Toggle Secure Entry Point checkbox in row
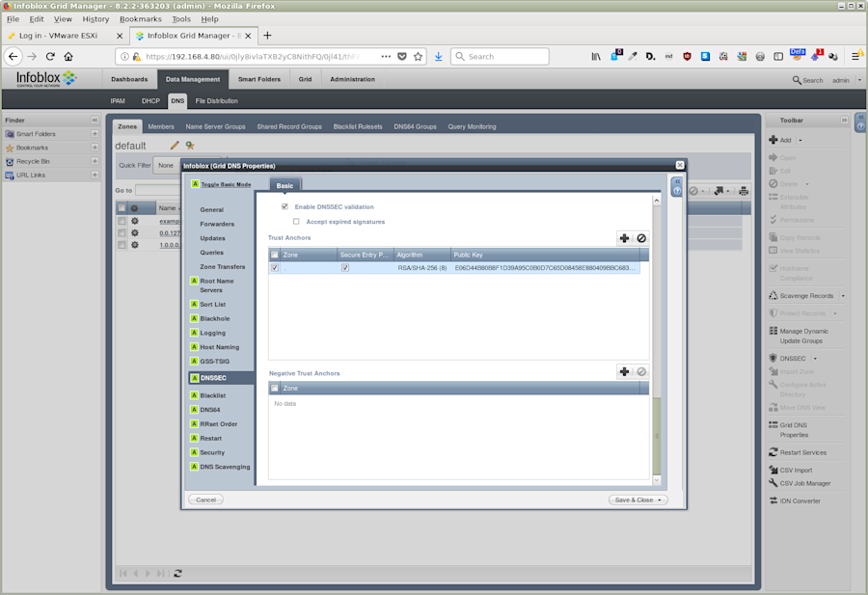 point(345,268)
